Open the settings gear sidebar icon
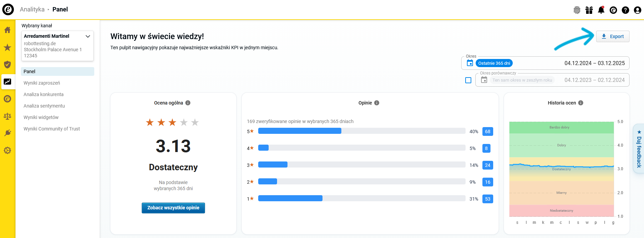 7,150
